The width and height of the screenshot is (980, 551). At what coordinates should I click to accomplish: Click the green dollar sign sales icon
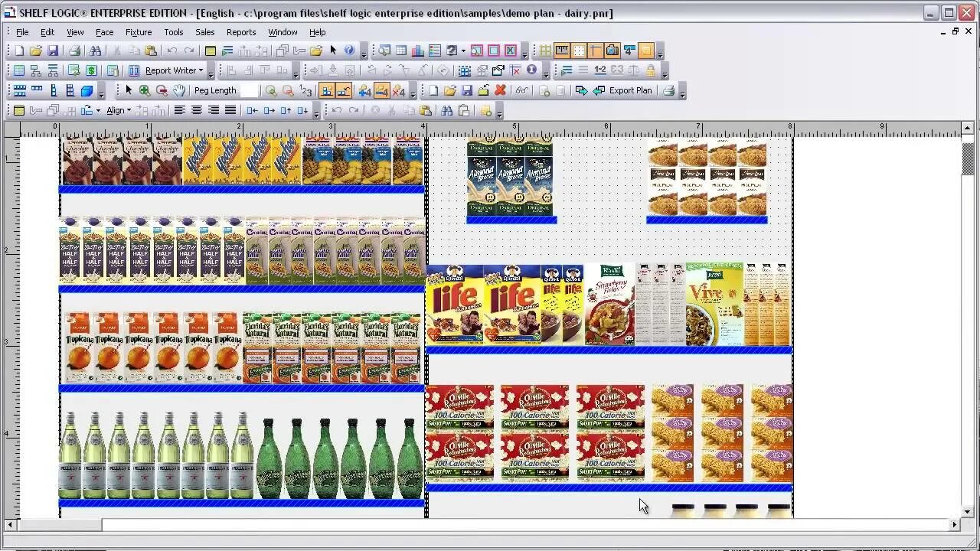point(91,70)
